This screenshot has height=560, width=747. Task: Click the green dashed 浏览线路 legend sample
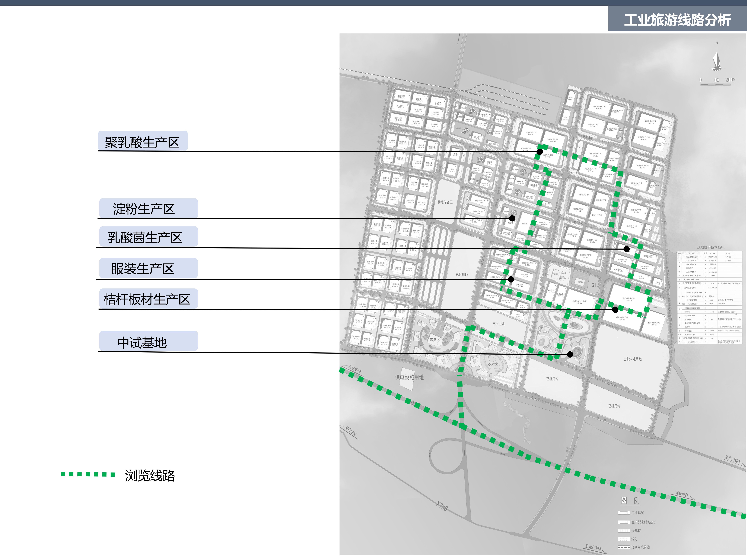pyautogui.click(x=88, y=474)
